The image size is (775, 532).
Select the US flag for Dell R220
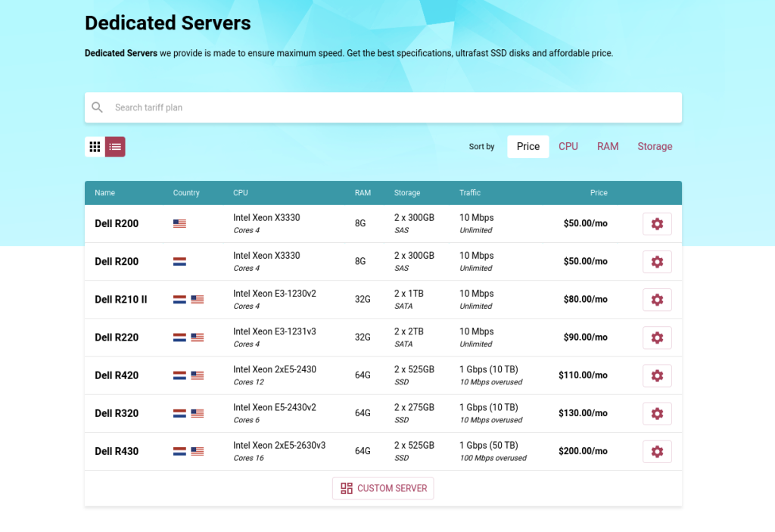(198, 338)
